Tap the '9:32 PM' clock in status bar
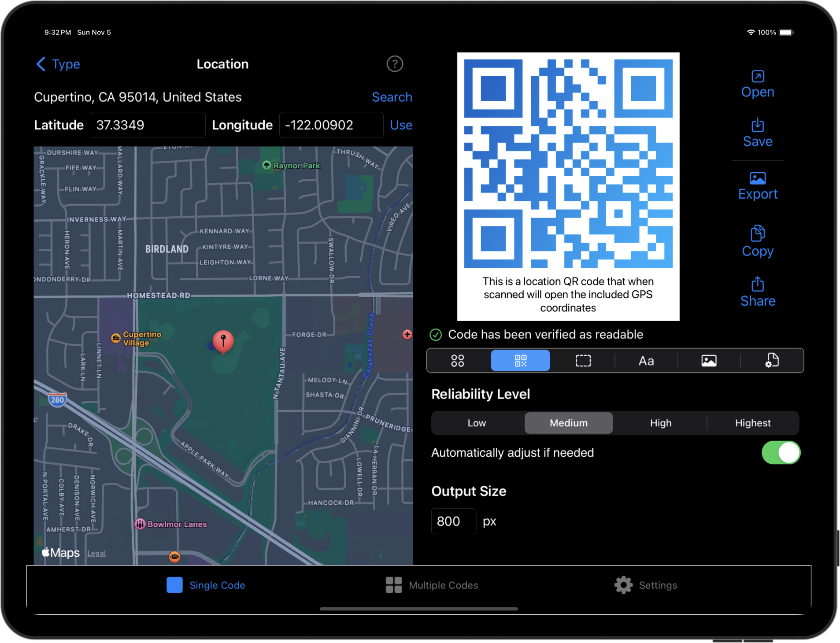Screen dimensions: 840x643 click(x=58, y=32)
